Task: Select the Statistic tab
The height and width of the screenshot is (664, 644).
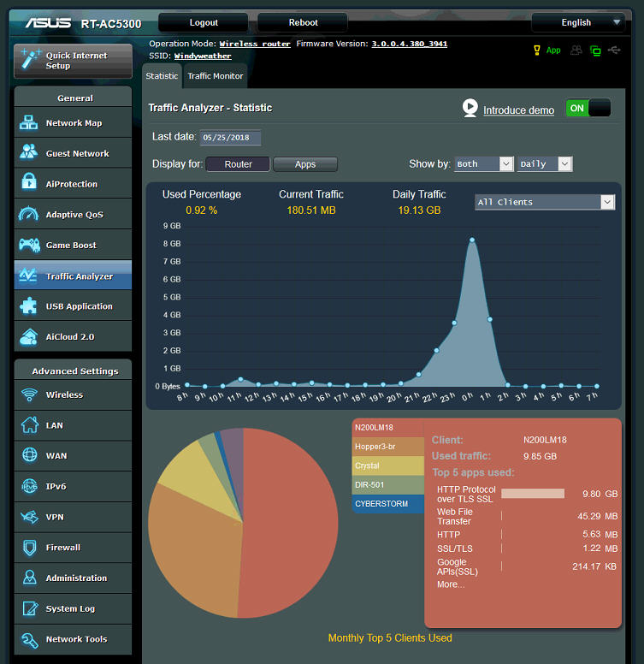Action: click(162, 76)
